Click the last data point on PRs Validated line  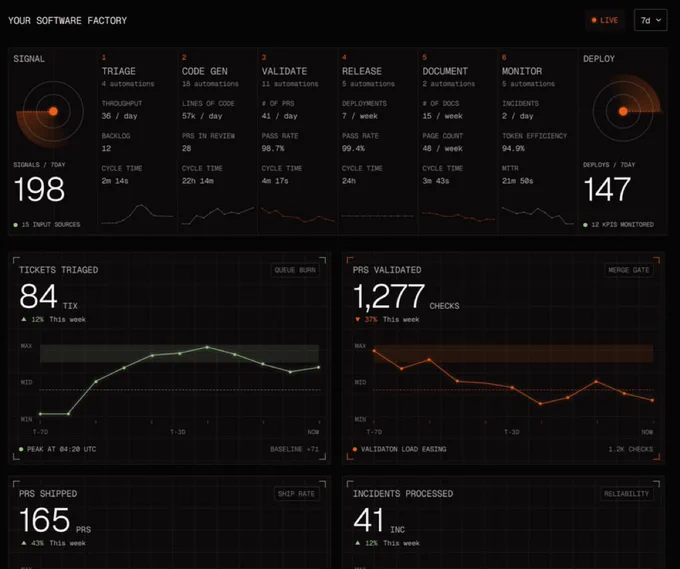click(652, 400)
